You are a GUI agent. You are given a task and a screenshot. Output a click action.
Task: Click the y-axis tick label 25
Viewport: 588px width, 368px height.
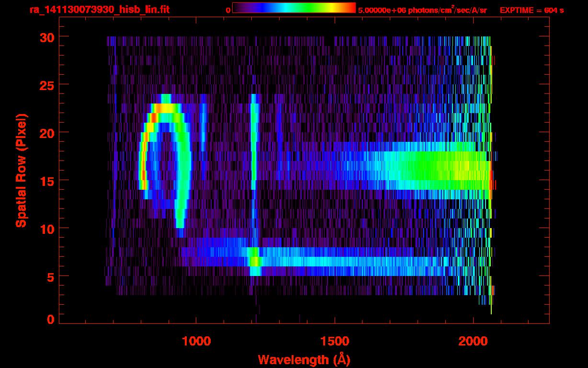point(46,85)
